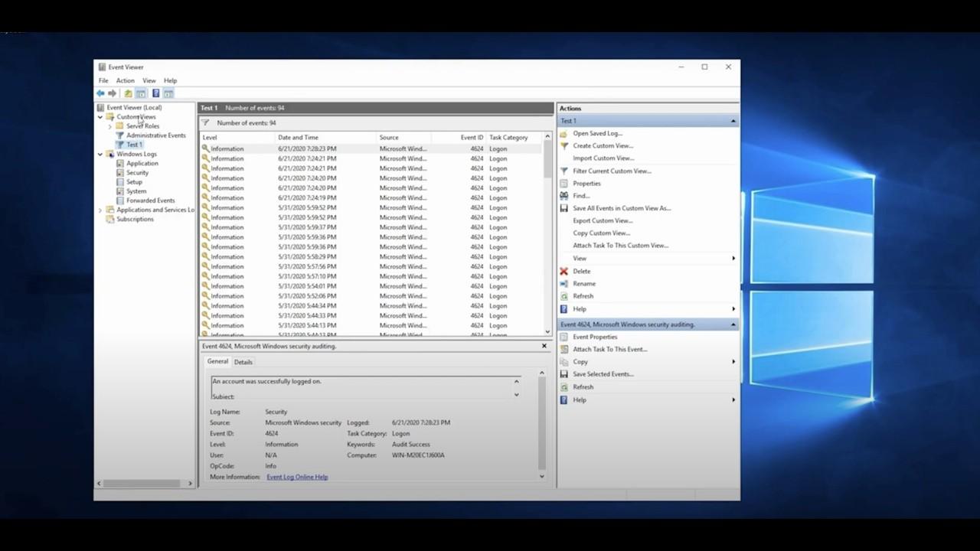The image size is (980, 551).
Task: Collapse the Test 1 actions section
Action: click(x=733, y=121)
